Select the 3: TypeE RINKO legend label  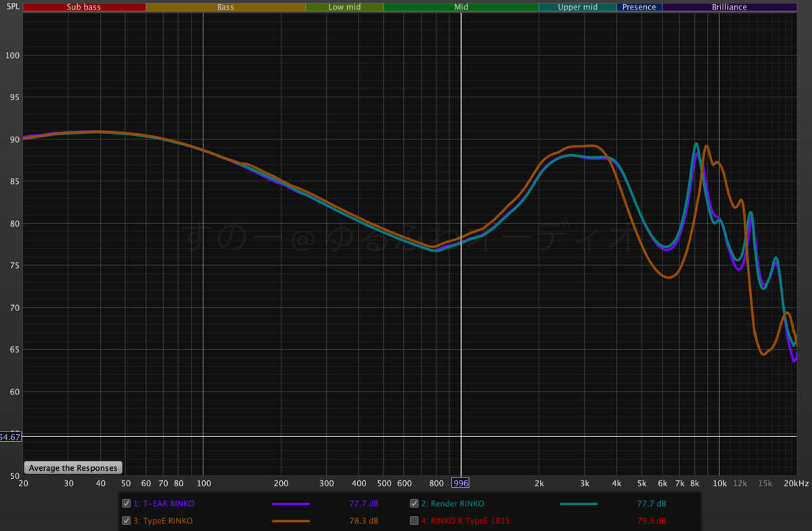[163, 521]
